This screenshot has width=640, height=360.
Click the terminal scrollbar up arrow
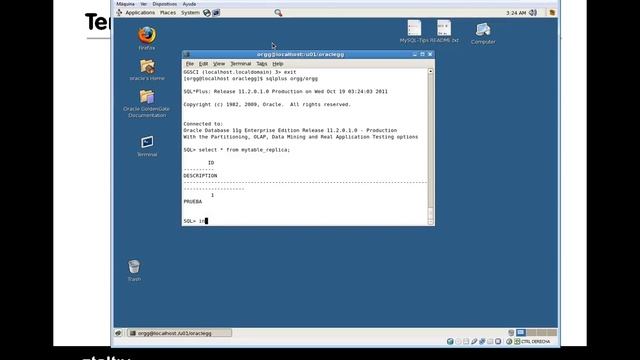point(430,71)
